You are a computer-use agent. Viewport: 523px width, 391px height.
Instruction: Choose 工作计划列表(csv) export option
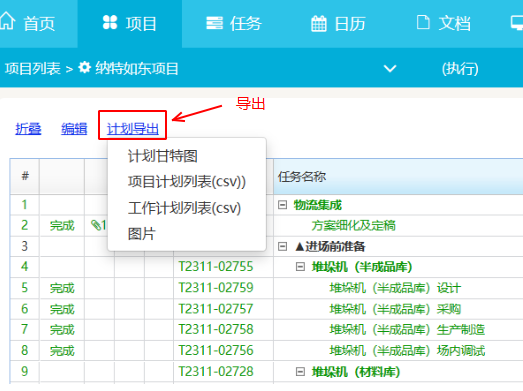(184, 208)
